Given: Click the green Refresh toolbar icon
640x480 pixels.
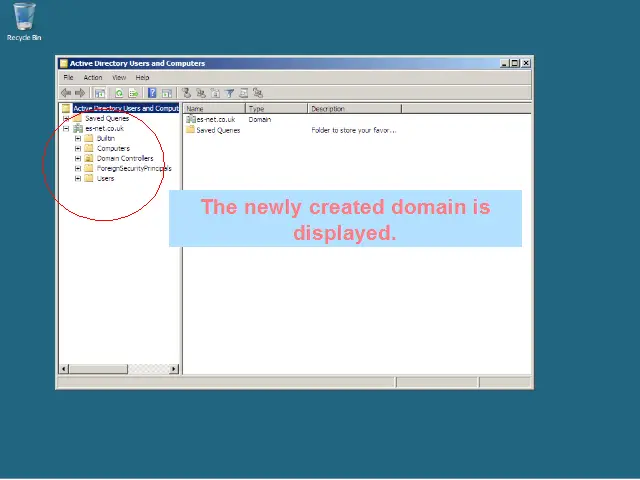Looking at the screenshot, I should point(119,93).
